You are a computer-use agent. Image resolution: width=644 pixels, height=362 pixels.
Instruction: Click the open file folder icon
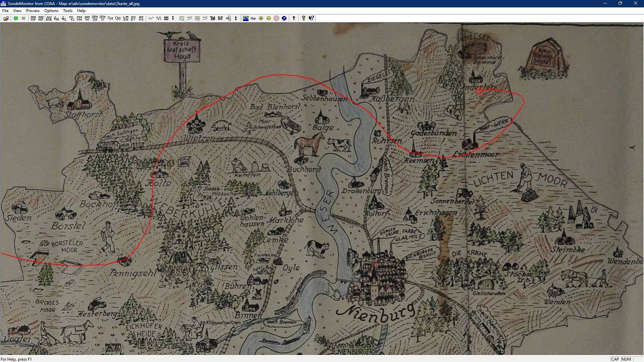pos(6,18)
